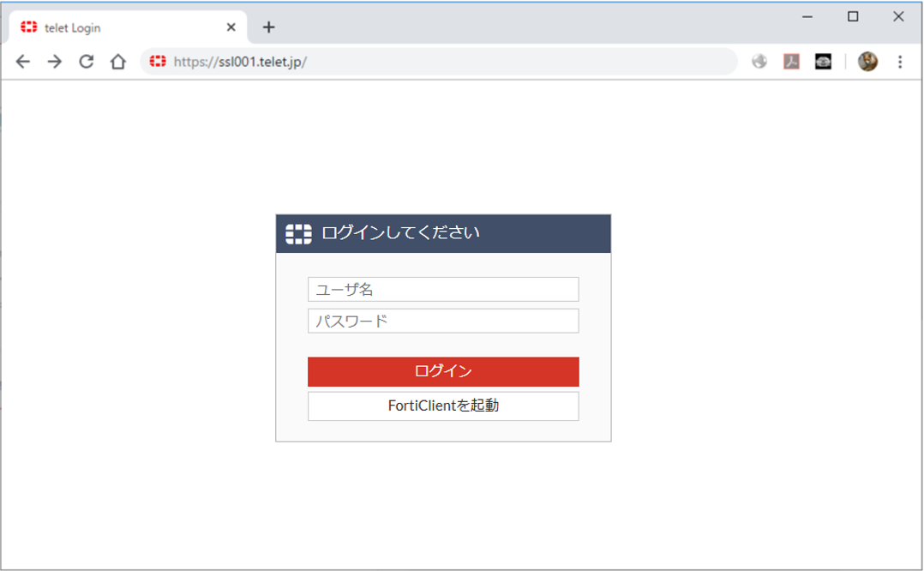The width and height of the screenshot is (924, 571).
Task: Select the telet Login tab
Action: click(x=127, y=27)
